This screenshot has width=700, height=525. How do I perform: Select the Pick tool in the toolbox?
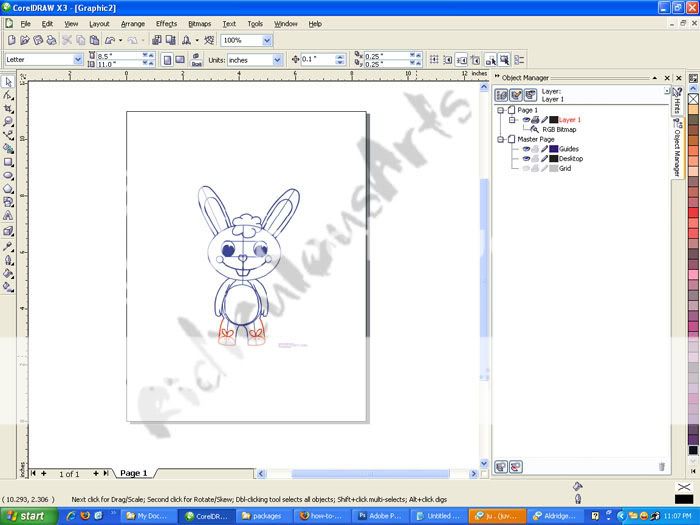[8, 81]
